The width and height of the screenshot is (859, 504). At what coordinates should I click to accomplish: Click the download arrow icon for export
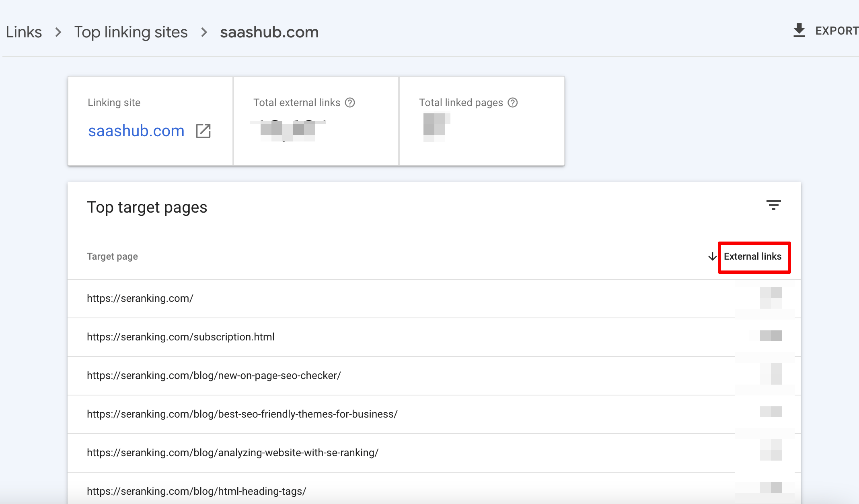click(x=799, y=31)
